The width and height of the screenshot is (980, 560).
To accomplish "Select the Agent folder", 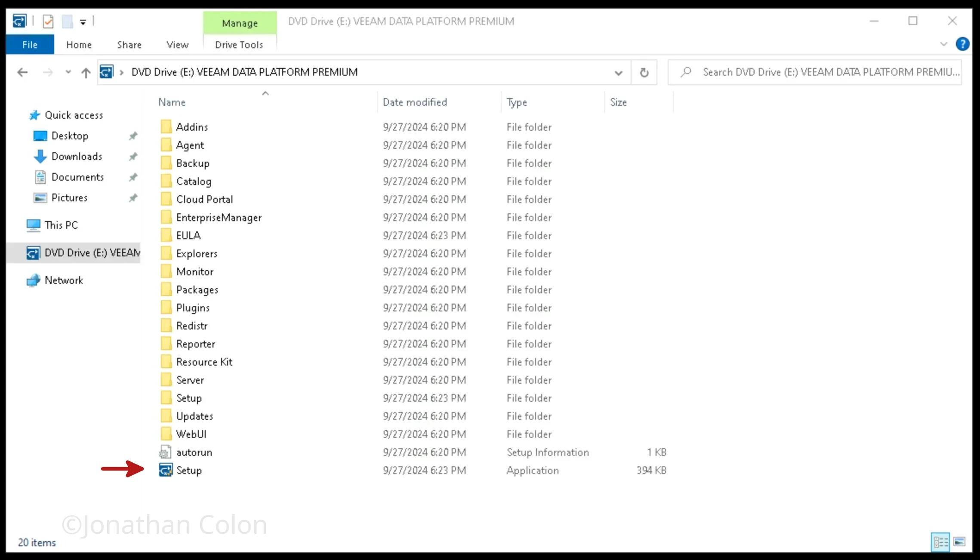I will click(x=182, y=145).
